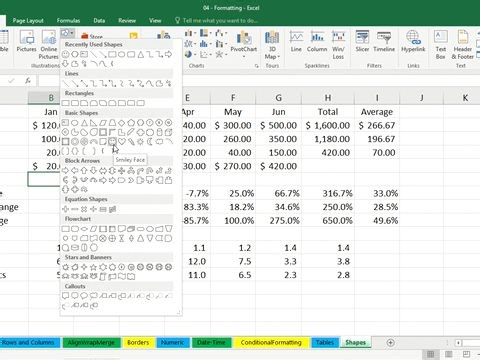
Task: Click the Pictures button in Illustrations
Action: click(x=26, y=41)
